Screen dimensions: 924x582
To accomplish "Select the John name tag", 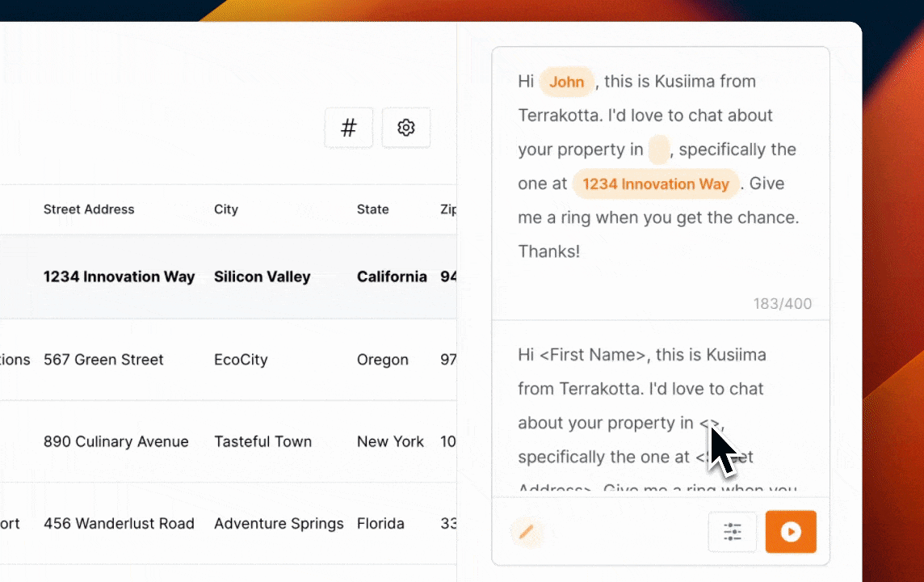I will click(x=566, y=82).
